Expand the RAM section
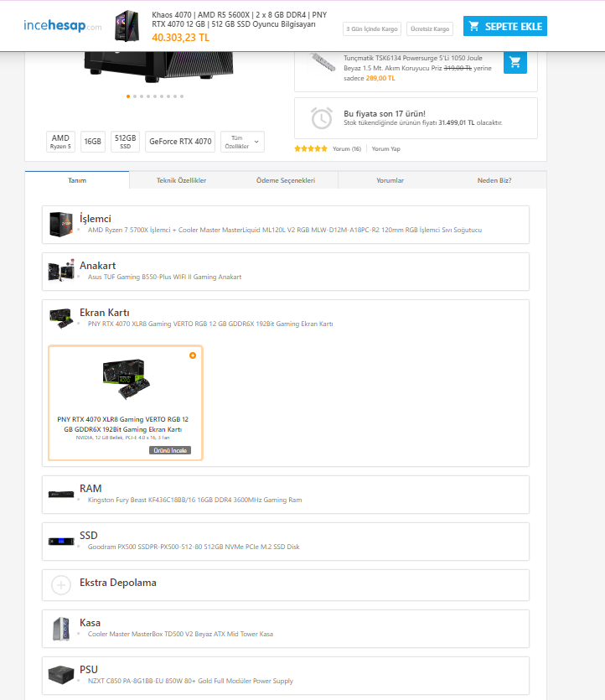 tap(286, 495)
